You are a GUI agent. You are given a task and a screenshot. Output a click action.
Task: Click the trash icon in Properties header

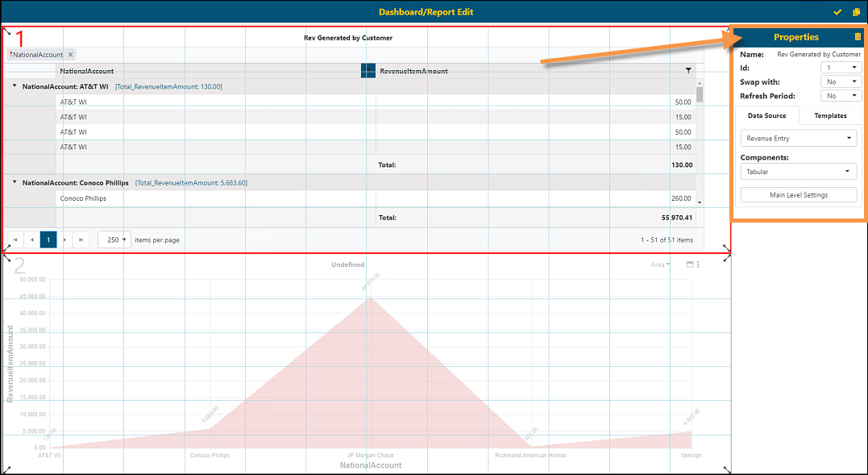(x=858, y=36)
